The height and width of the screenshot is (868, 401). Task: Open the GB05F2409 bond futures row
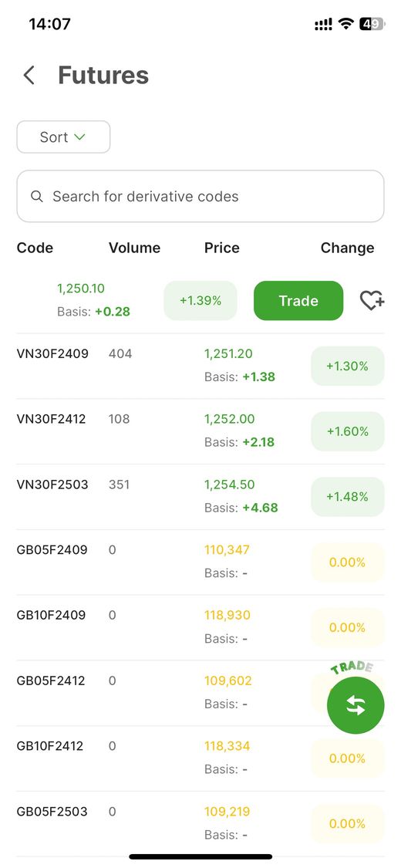[x=200, y=562]
